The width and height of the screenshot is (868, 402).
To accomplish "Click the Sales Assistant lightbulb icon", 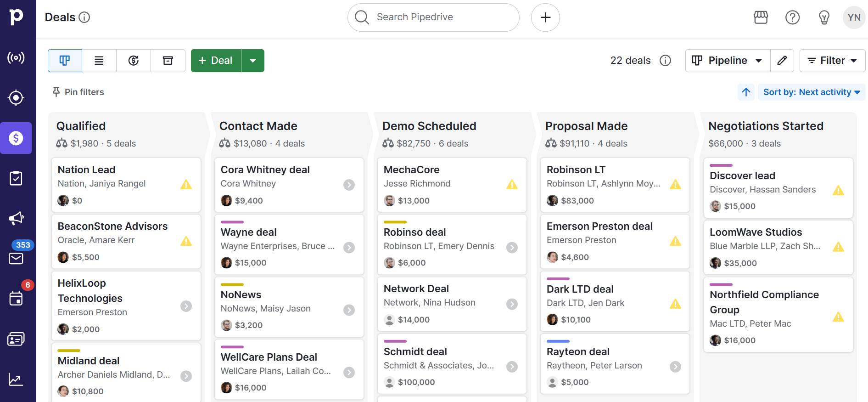I will click(824, 17).
